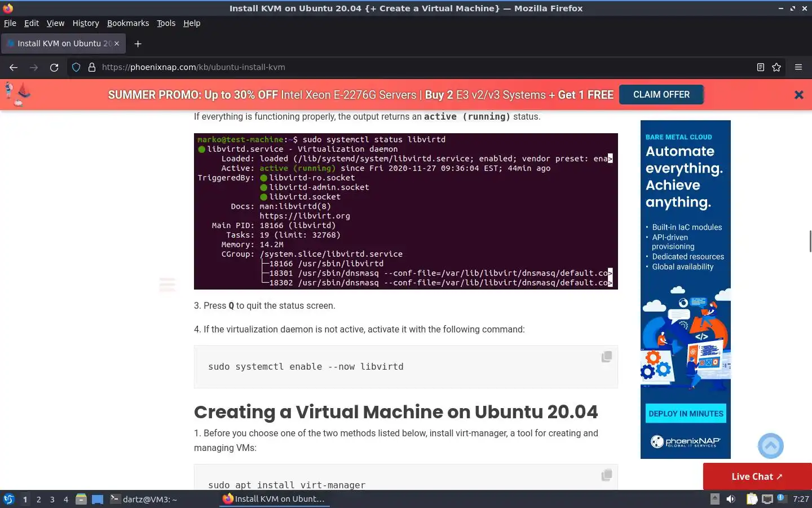Click the phoenixNAP logo in the sidebar ad
The width and height of the screenshot is (812, 508).
[x=685, y=441]
